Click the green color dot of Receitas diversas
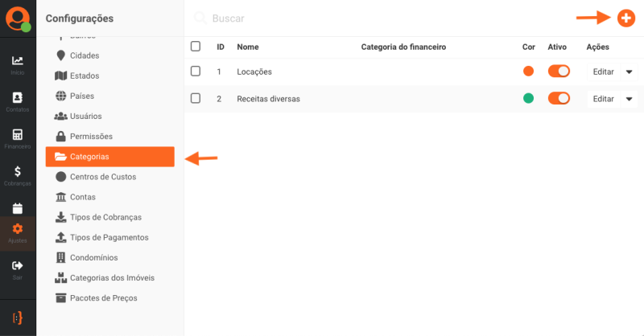Viewport: 644px width, 336px height. tap(528, 98)
